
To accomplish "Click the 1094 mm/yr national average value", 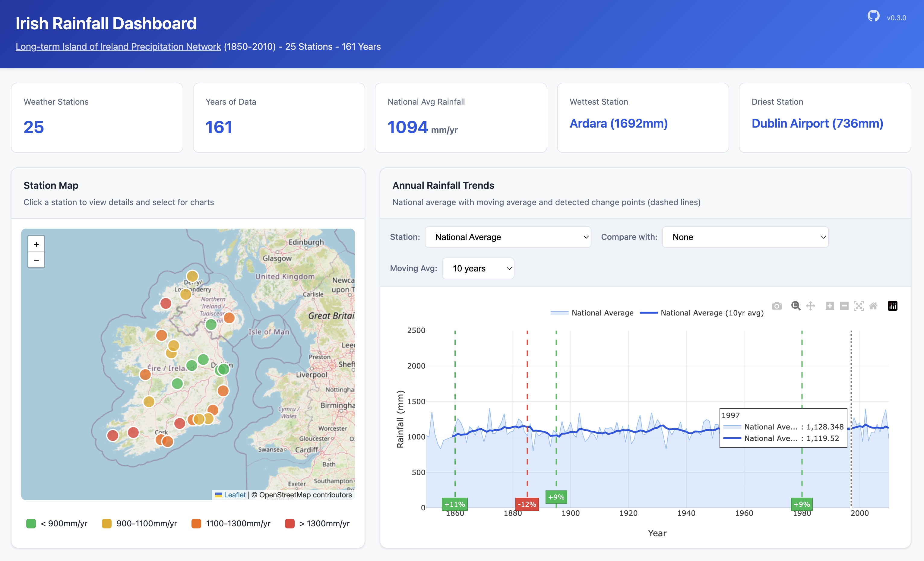I will pos(422,127).
